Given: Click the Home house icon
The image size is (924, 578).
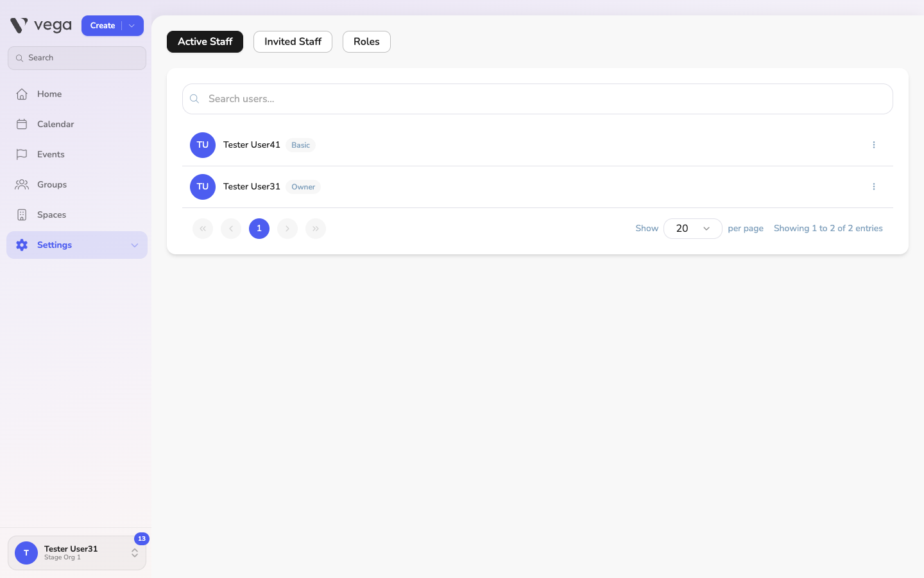Looking at the screenshot, I should pos(22,94).
